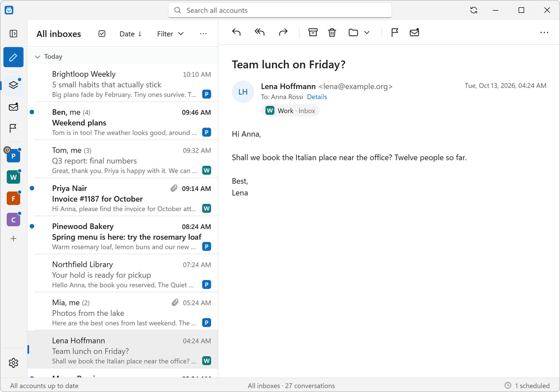Screen dimensions: 560x392
Task: Switch to the orange F account
Action: pyautogui.click(x=13, y=198)
